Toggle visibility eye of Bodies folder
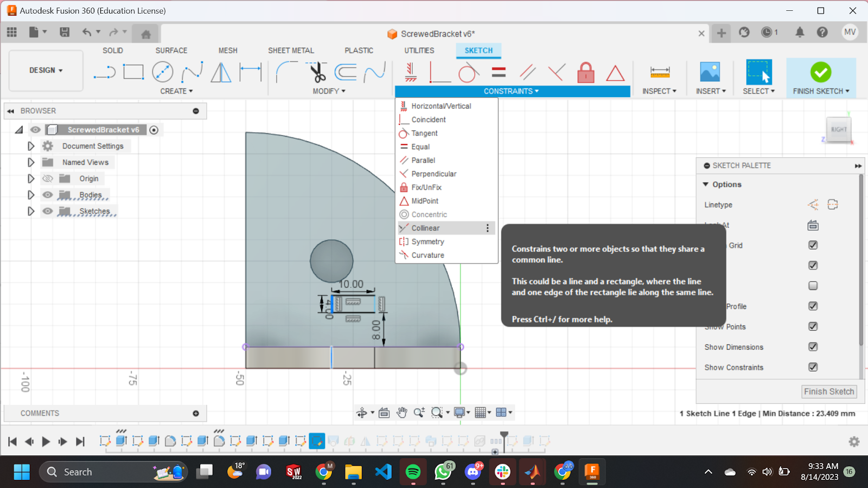 pyautogui.click(x=48, y=195)
